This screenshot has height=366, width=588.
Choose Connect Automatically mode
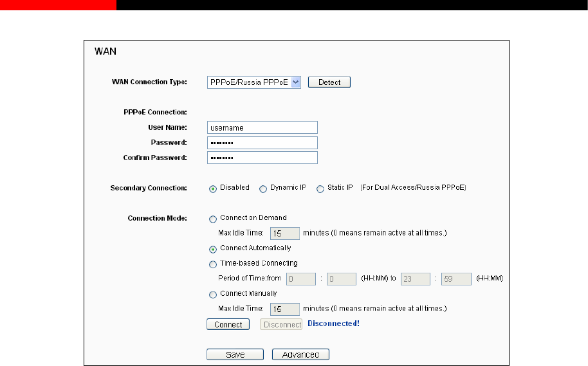pyautogui.click(x=213, y=250)
